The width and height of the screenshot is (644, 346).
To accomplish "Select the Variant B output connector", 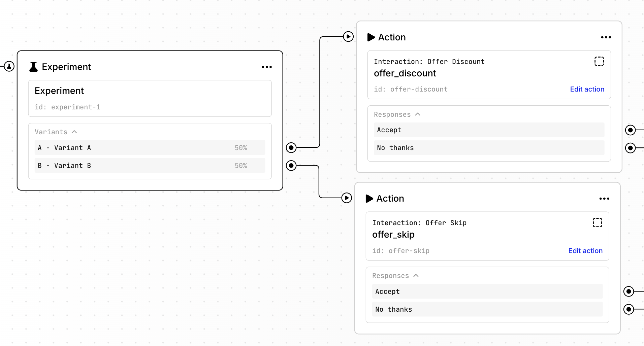I will point(291,166).
